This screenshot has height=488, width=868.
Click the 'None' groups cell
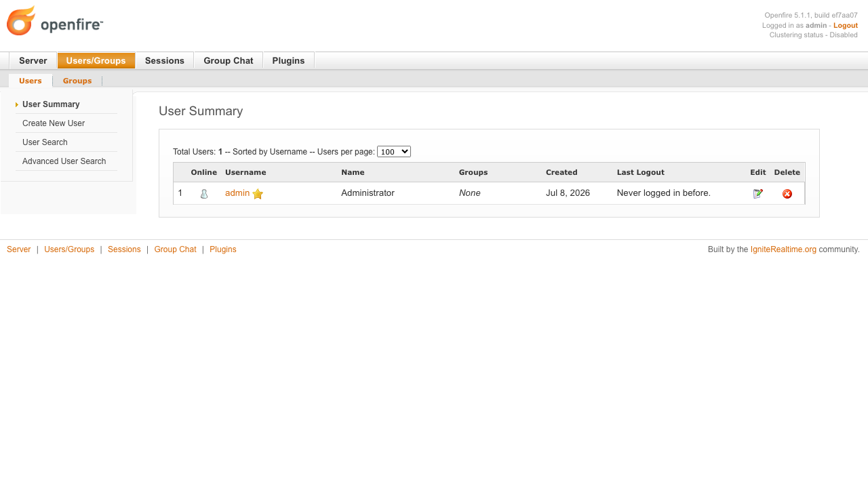(x=470, y=193)
